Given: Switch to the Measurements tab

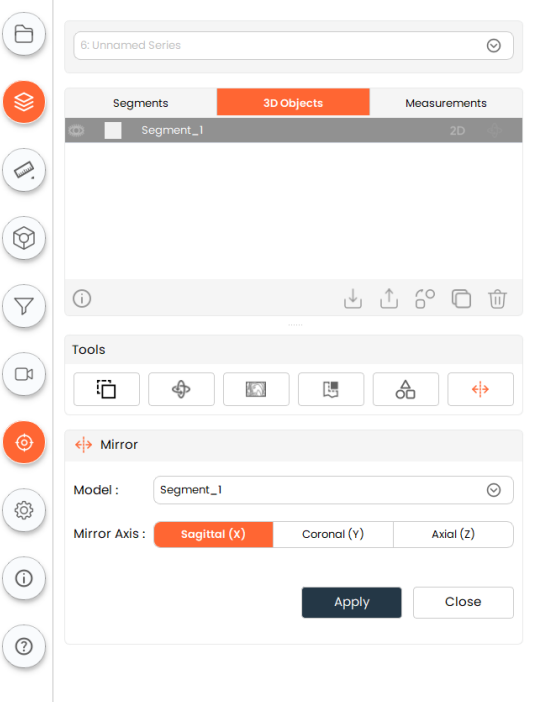Looking at the screenshot, I should tap(446, 103).
